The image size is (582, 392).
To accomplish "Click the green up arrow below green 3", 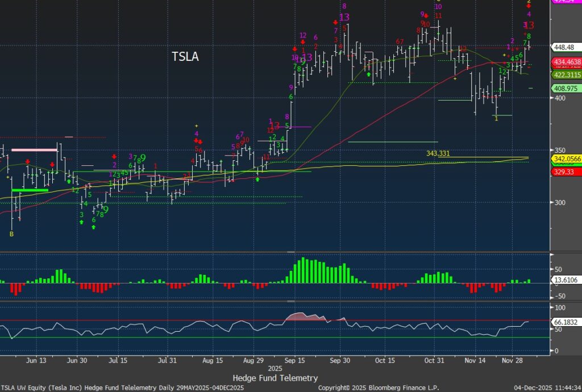I will click(x=81, y=222).
